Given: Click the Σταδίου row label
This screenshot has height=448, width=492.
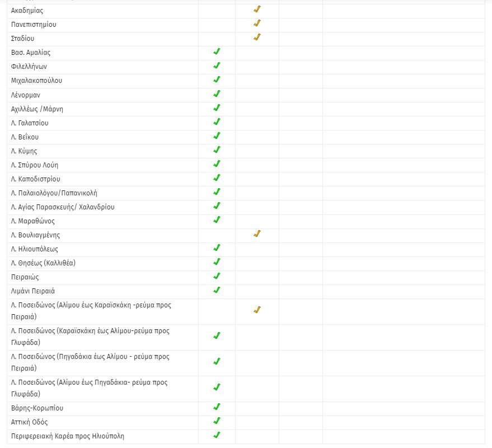Looking at the screenshot, I should 22,39.
